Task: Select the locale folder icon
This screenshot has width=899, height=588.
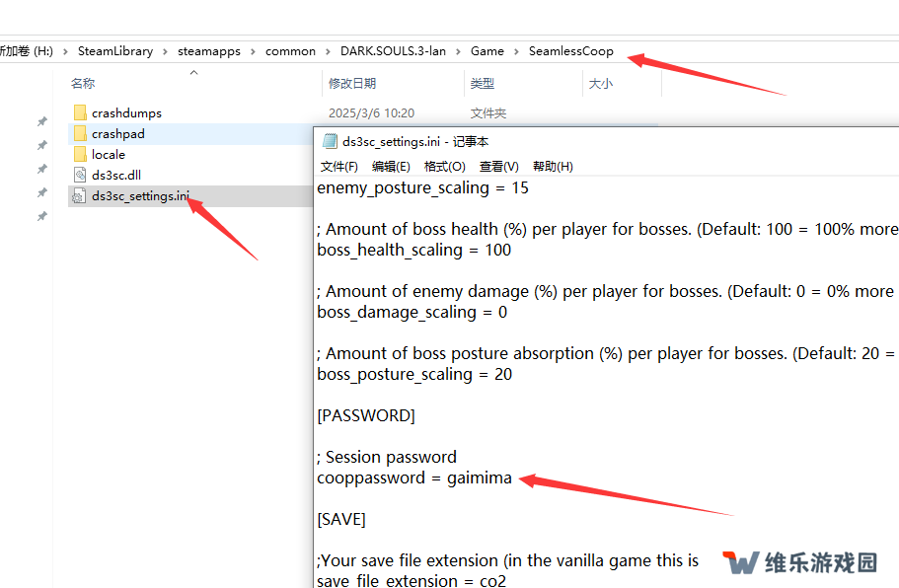Action: 80,154
